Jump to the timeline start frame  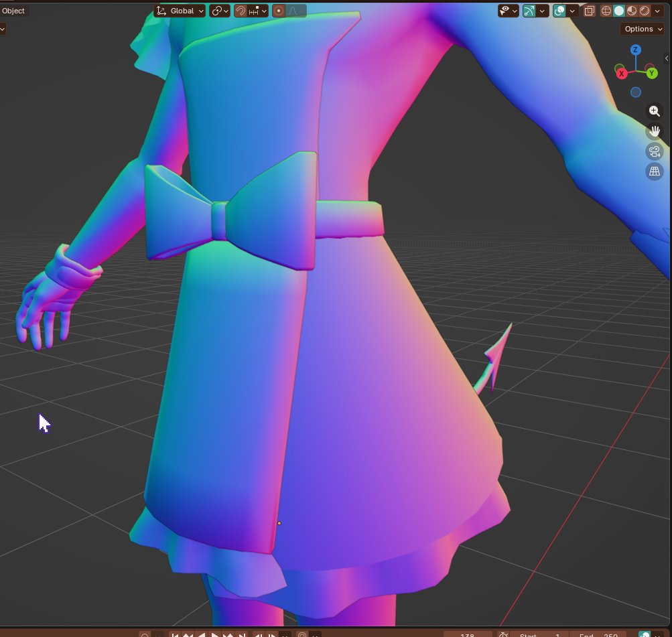(x=175, y=634)
